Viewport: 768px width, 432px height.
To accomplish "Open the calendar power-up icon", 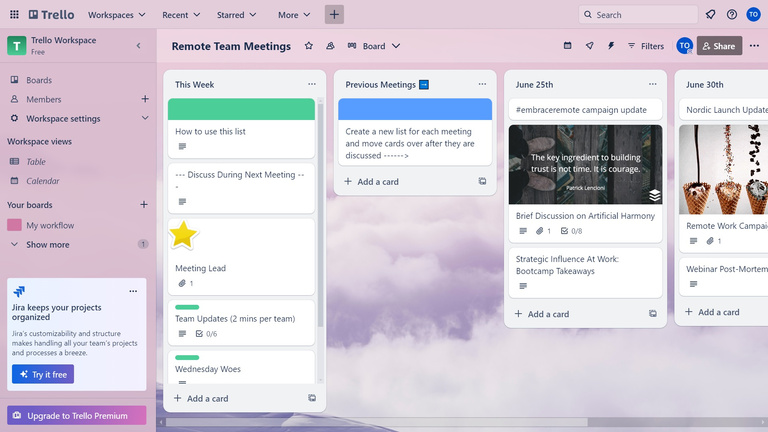I will (568, 46).
